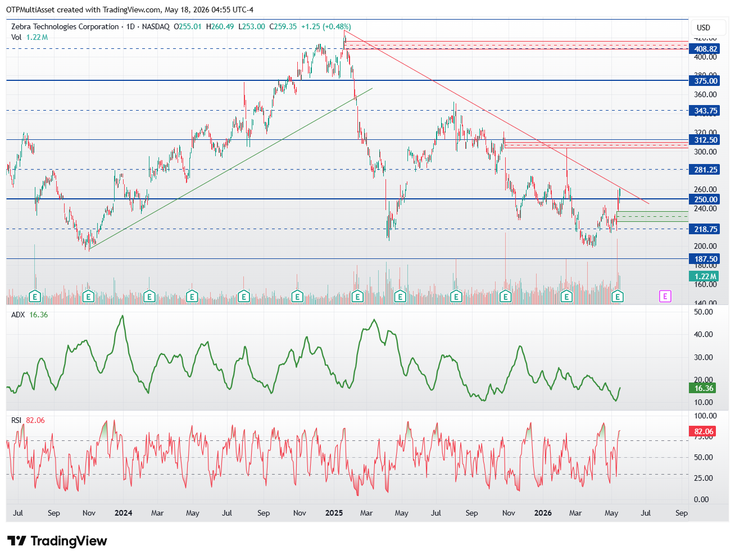Open the February 2025 earnings marker
The image size is (735, 560).
[357, 296]
